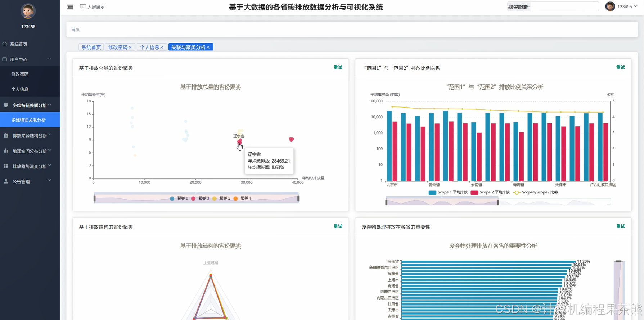Click the home icon beside 系统首页 in sidebar
This screenshot has width=644, height=320.
pos(5,44)
